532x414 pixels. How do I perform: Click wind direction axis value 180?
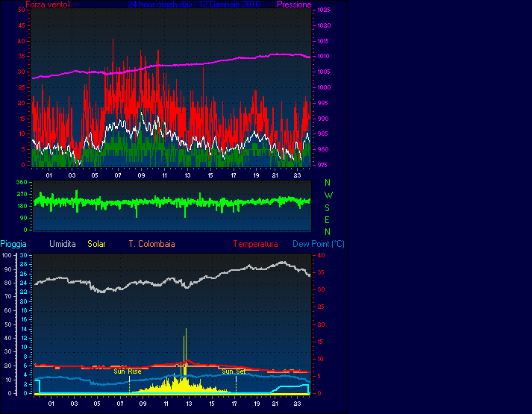(22, 206)
